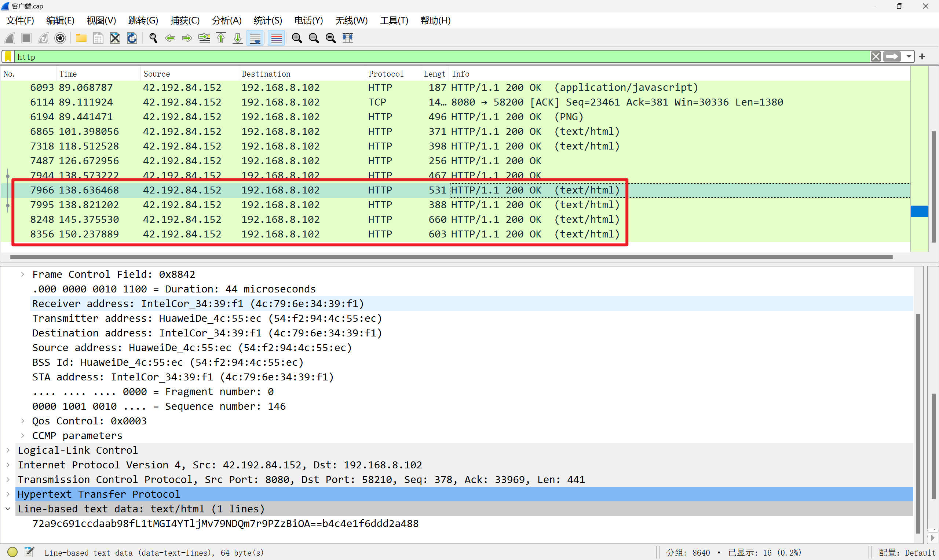Add a display filter button with plus icon
Screen dimensions: 939x560
(x=922, y=56)
